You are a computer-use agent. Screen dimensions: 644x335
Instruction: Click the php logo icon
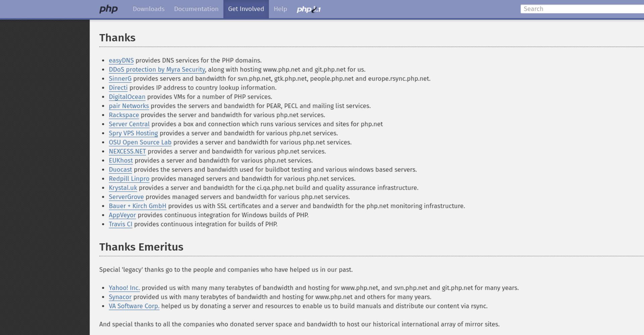(108, 9)
